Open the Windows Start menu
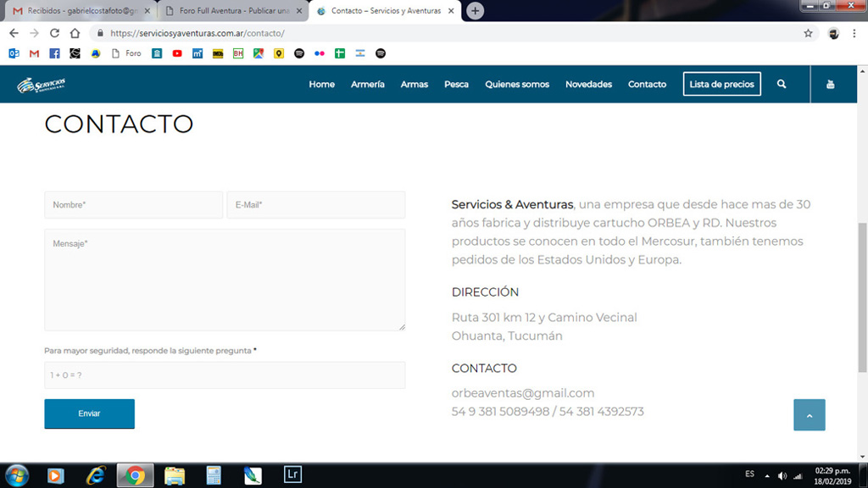This screenshot has width=868, height=488. pyautogui.click(x=17, y=476)
